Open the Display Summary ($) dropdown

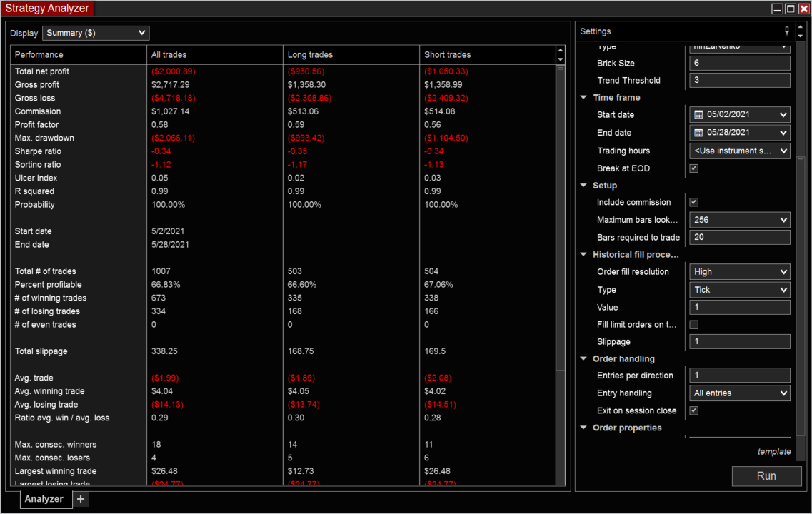96,33
